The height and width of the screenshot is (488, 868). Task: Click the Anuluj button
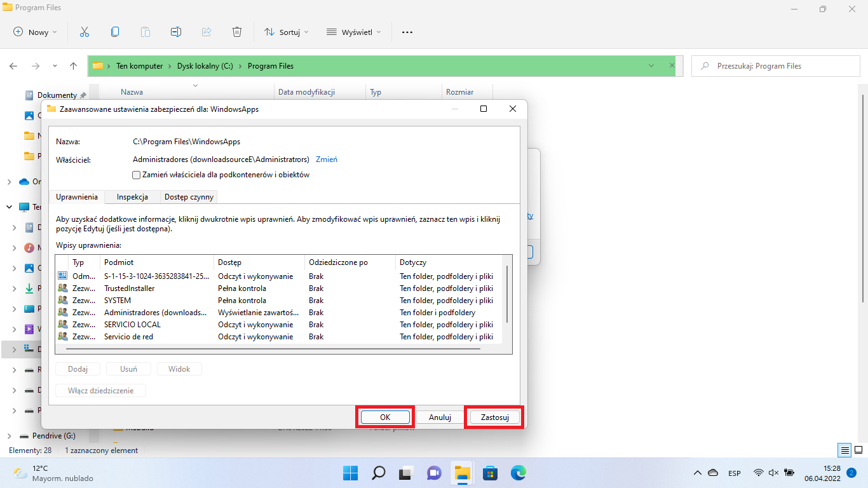click(x=440, y=417)
